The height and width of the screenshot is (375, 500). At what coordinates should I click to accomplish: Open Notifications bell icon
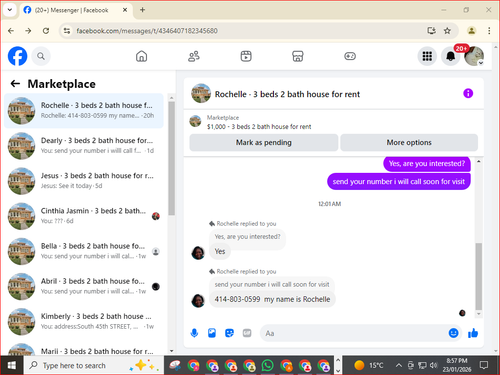pyautogui.click(x=450, y=56)
